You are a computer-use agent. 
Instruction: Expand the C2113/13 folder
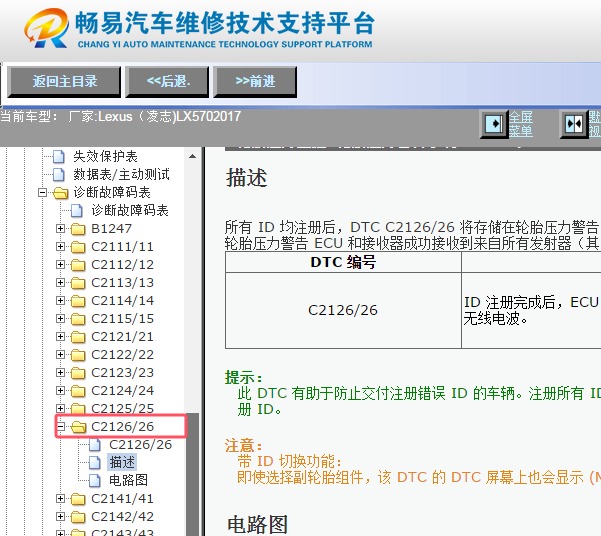point(60,282)
